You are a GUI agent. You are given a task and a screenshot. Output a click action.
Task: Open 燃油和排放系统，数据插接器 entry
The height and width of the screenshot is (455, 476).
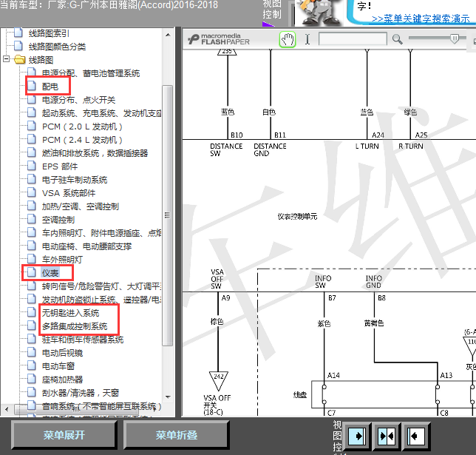(x=95, y=153)
